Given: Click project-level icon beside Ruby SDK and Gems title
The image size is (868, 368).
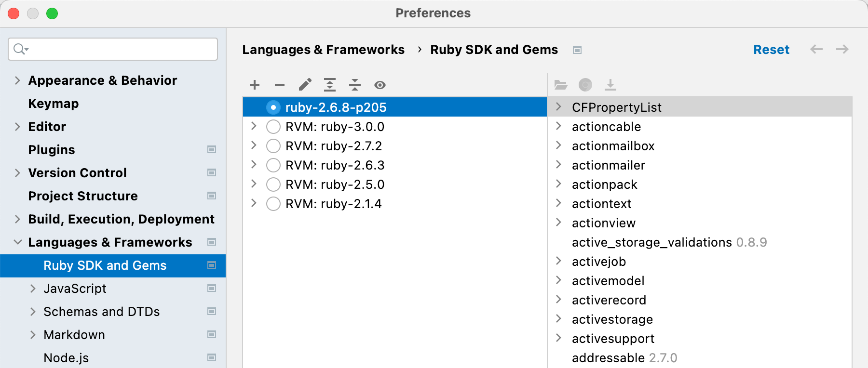Looking at the screenshot, I should click(x=577, y=50).
